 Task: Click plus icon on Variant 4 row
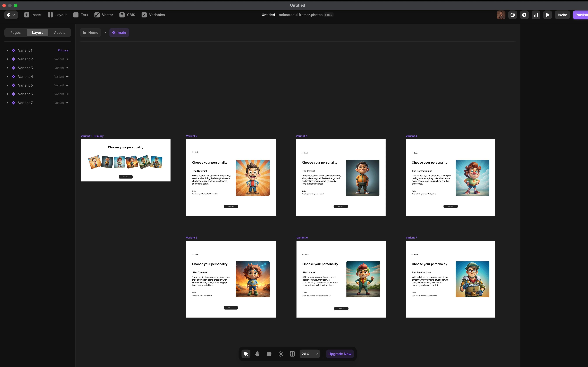point(67,77)
